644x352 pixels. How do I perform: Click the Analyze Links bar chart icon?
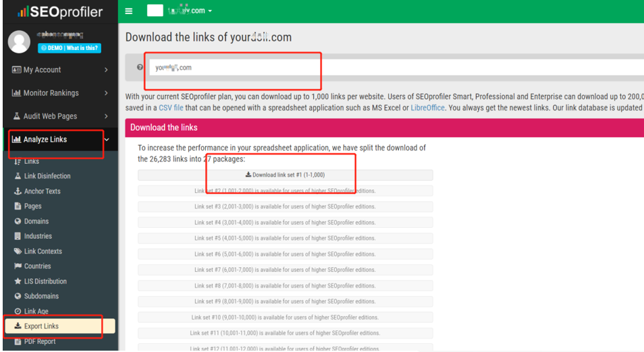coord(16,139)
